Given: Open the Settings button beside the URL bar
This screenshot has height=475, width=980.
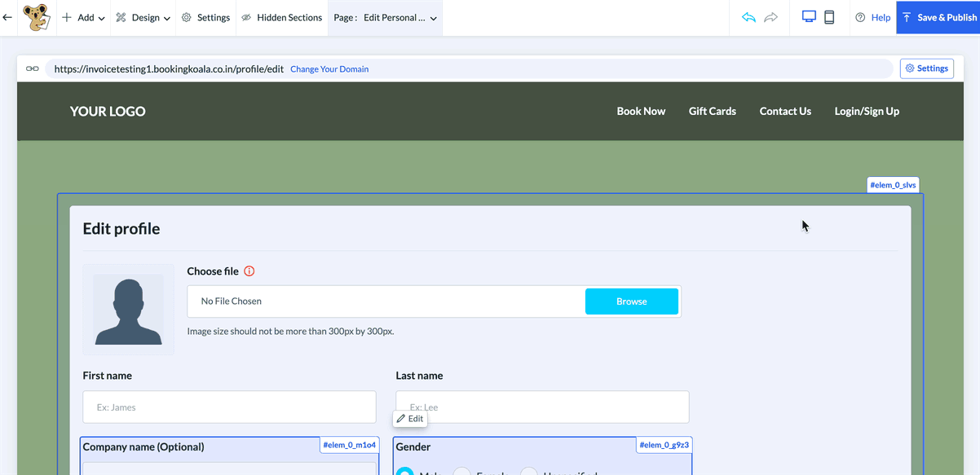Looking at the screenshot, I should point(927,68).
